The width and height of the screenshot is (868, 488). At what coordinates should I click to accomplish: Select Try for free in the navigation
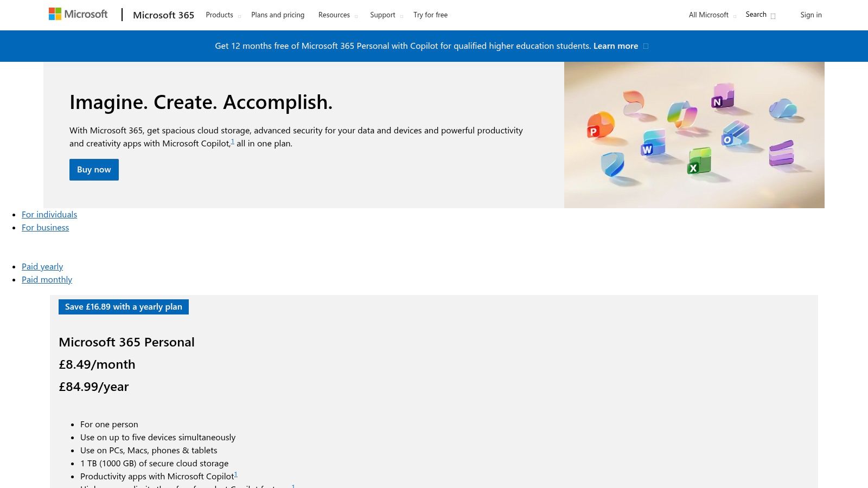[x=430, y=15]
